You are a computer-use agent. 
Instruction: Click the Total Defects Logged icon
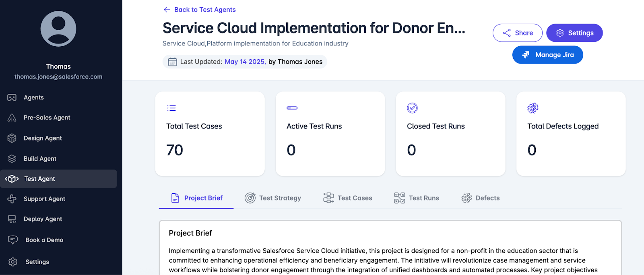click(x=533, y=108)
